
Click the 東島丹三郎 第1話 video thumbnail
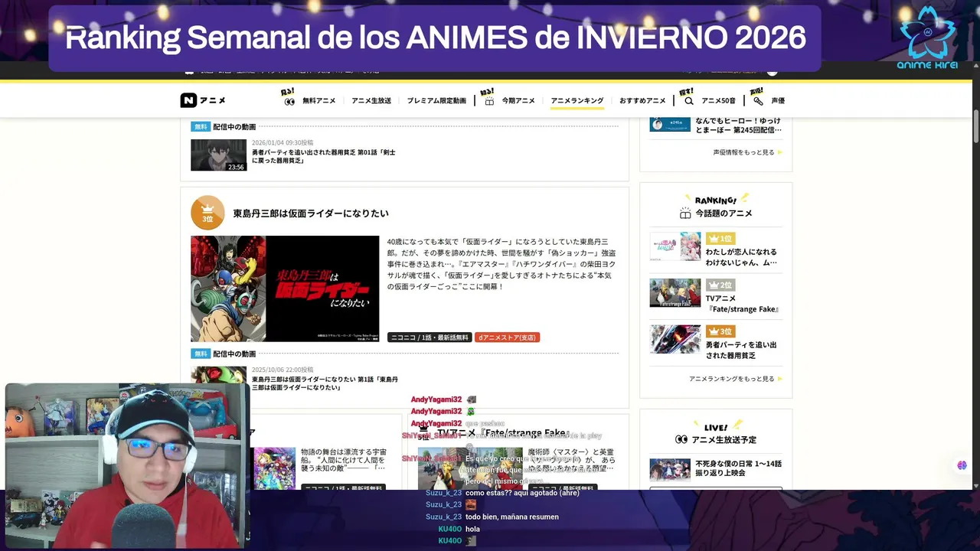click(219, 375)
